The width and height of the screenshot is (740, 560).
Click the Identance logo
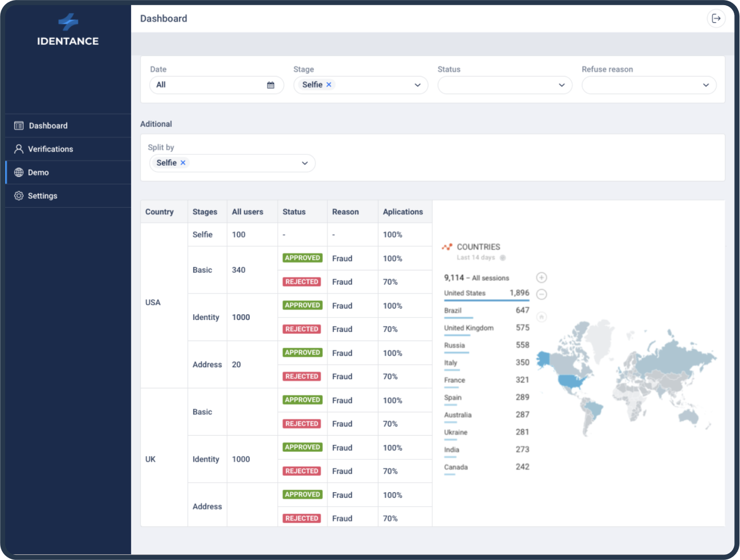coord(68,31)
